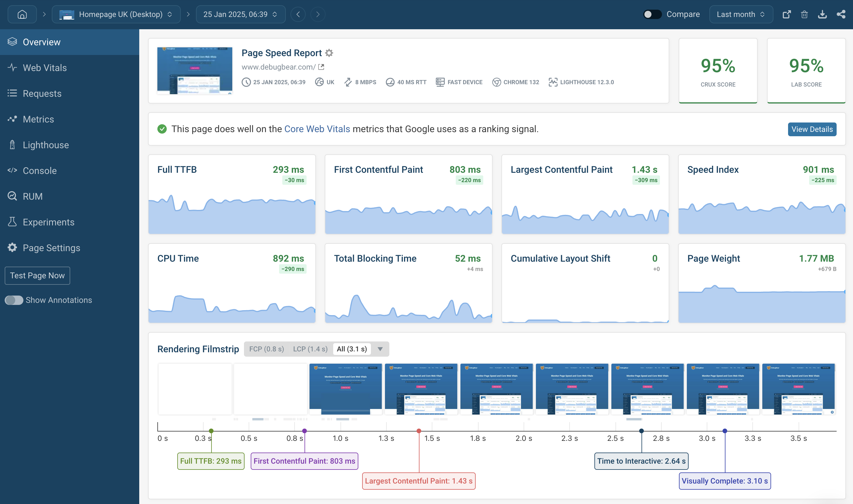Screen dimensions: 853x504
Task: Click the Page Settings sidebar icon
Action: (12, 247)
